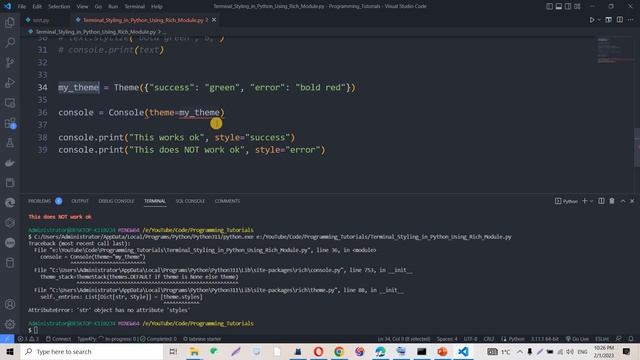Open the Run menu
This screenshot has height=360, width=640.
(x=113, y=7)
